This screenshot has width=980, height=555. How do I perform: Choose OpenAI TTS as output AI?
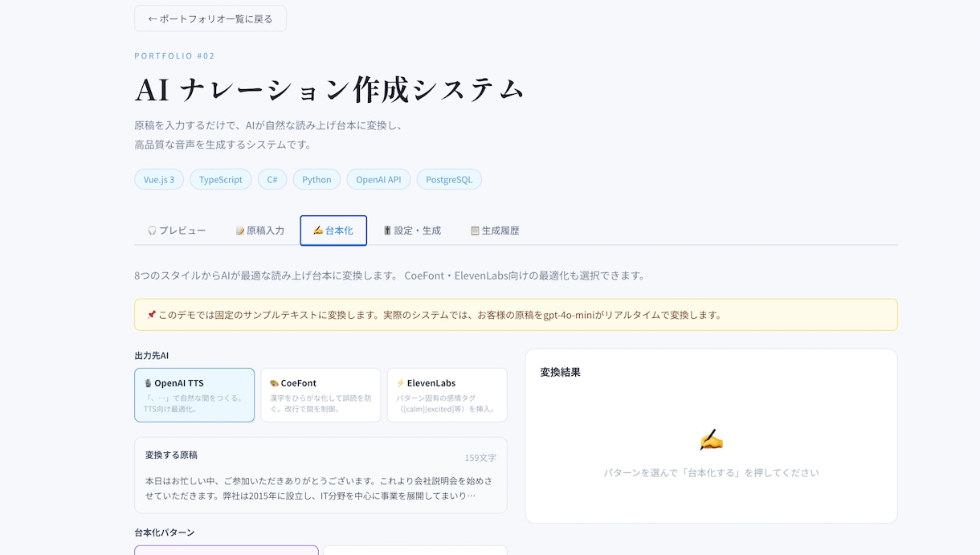tap(194, 395)
